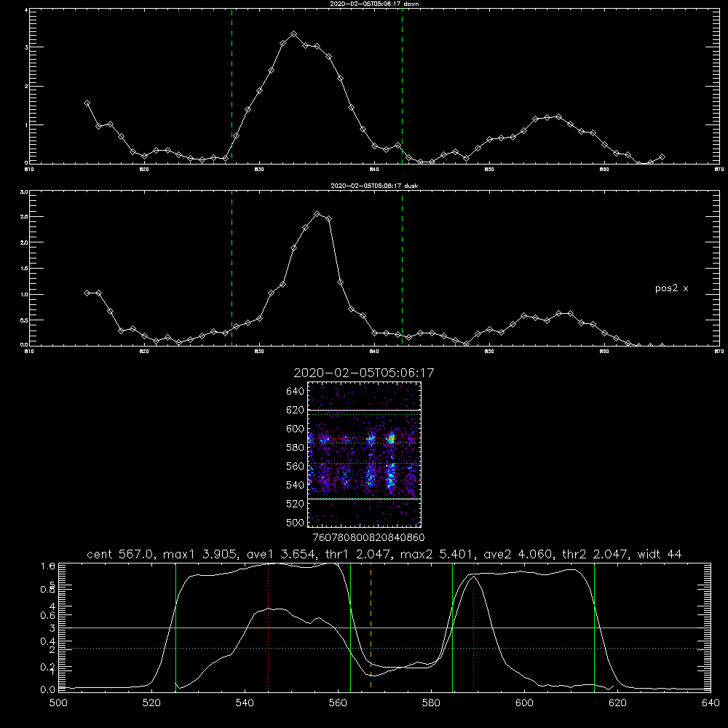Select the first leftmost diamond point in dusk plot
This screenshot has height=728, width=728.
coord(87,293)
